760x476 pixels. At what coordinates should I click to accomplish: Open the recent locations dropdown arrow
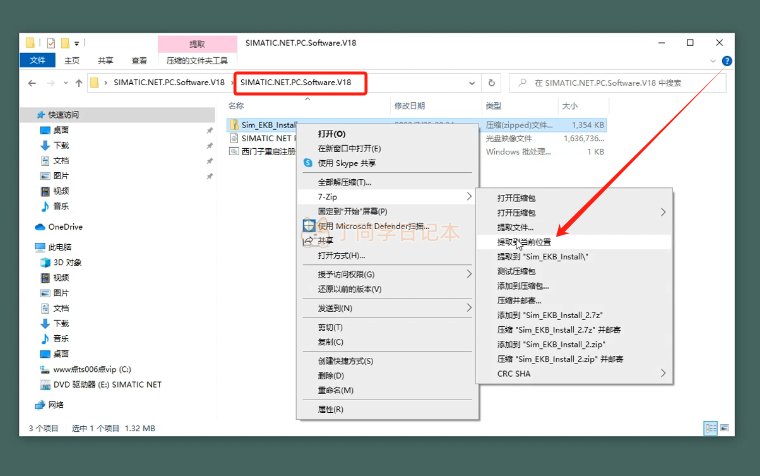pyautogui.click(x=65, y=83)
